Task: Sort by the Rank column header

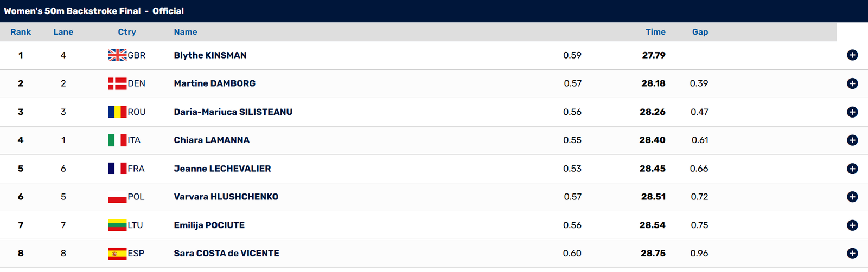Action: (x=21, y=32)
